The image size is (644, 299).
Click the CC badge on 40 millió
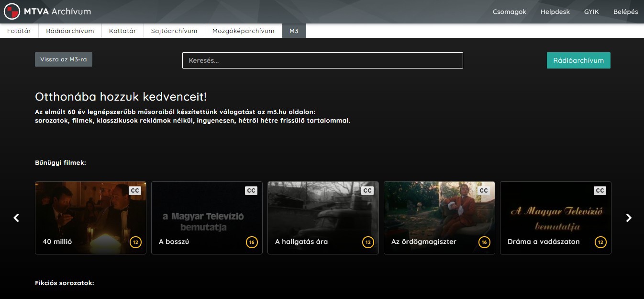click(135, 191)
